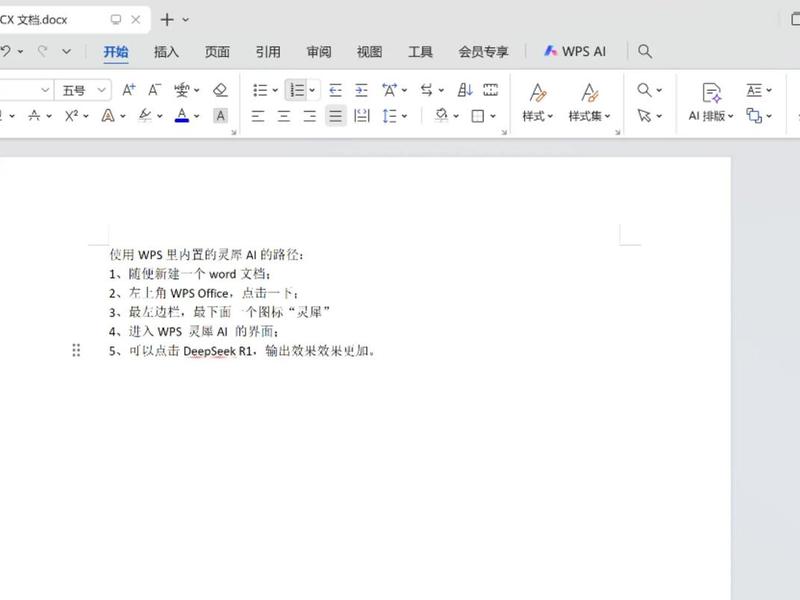Image resolution: width=800 pixels, height=600 pixels.
Task: Expand the font name dropdown arrow
Action: 45,90
